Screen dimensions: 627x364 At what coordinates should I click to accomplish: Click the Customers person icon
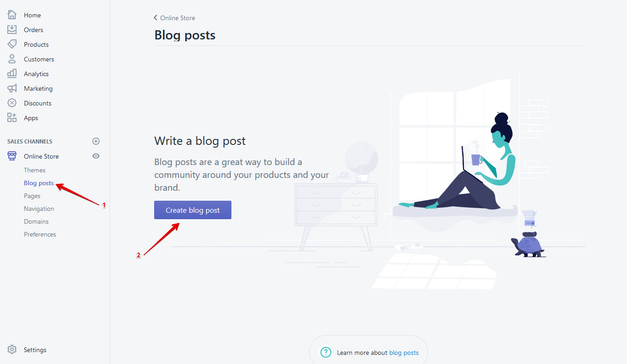(x=12, y=59)
